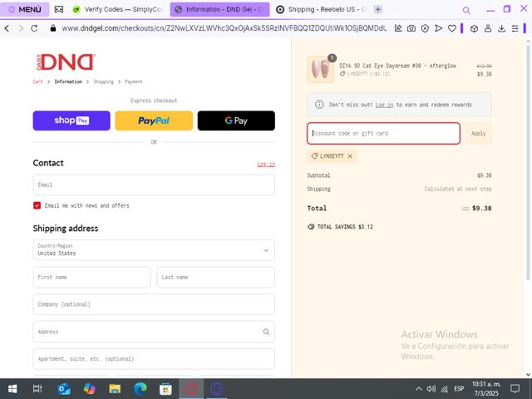Take a snapshot with camera icon
The width and height of the screenshot is (532, 399).
click(411, 28)
